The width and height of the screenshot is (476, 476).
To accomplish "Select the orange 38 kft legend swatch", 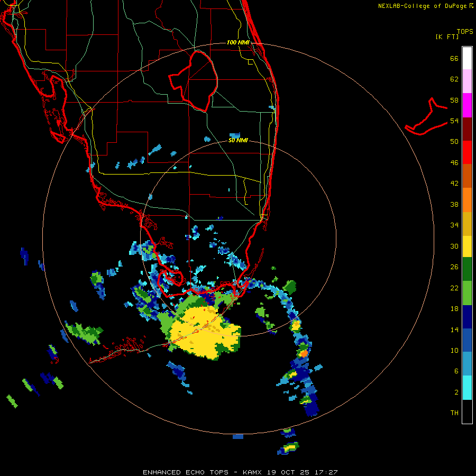I will (x=467, y=200).
